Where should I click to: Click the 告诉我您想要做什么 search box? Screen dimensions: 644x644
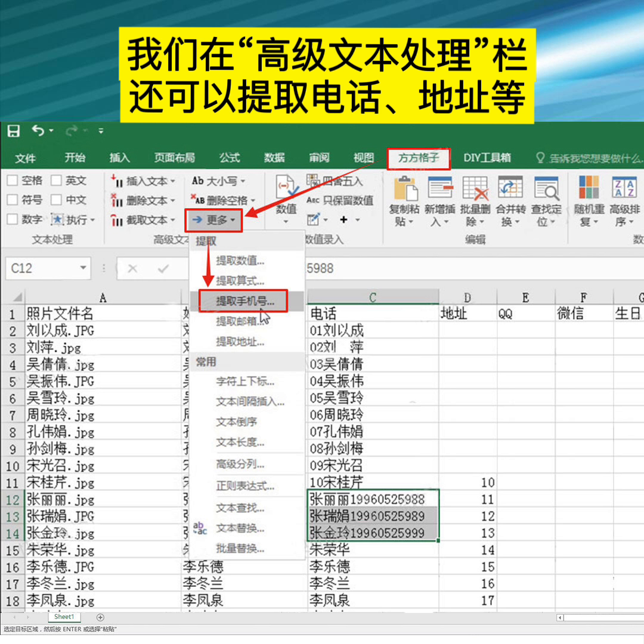pyautogui.click(x=589, y=159)
